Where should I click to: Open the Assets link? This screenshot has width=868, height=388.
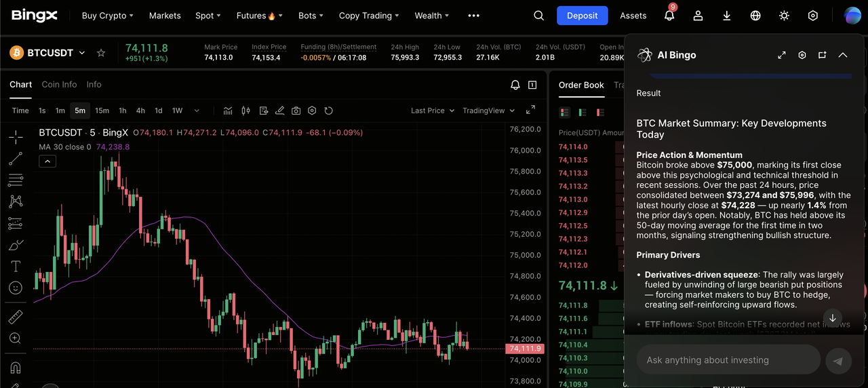coord(633,16)
